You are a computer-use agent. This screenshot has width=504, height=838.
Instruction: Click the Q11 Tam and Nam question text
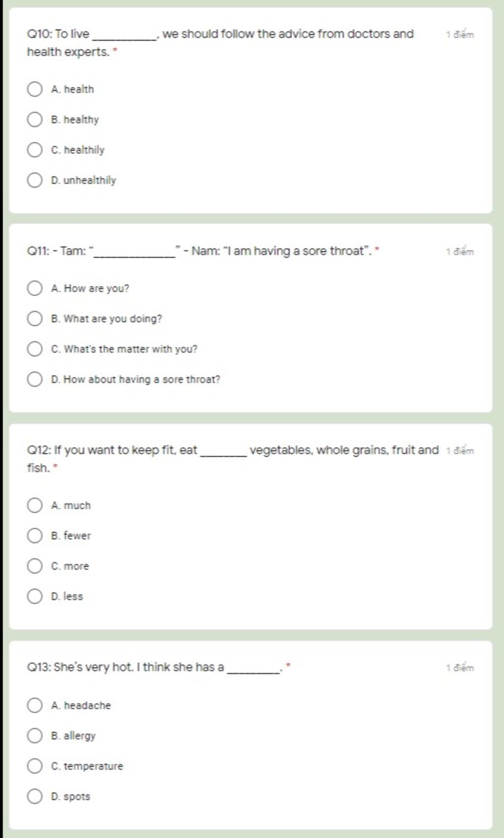coord(203,251)
